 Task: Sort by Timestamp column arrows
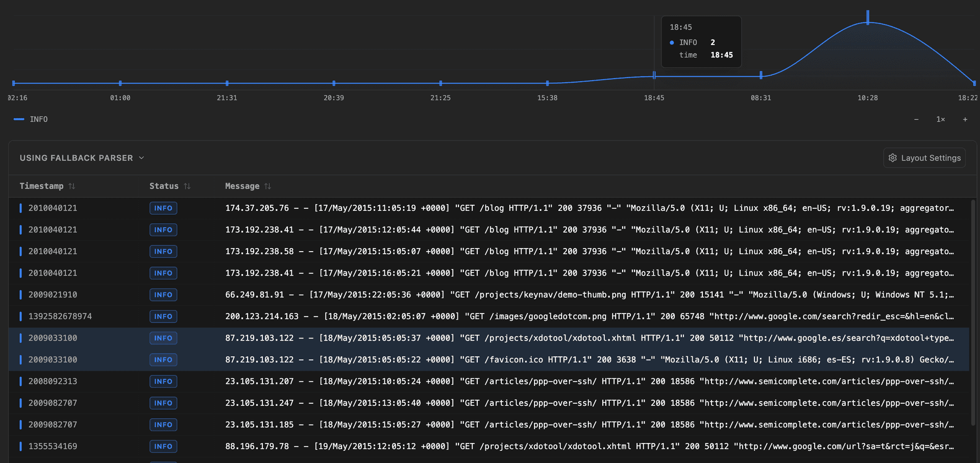tap(72, 186)
